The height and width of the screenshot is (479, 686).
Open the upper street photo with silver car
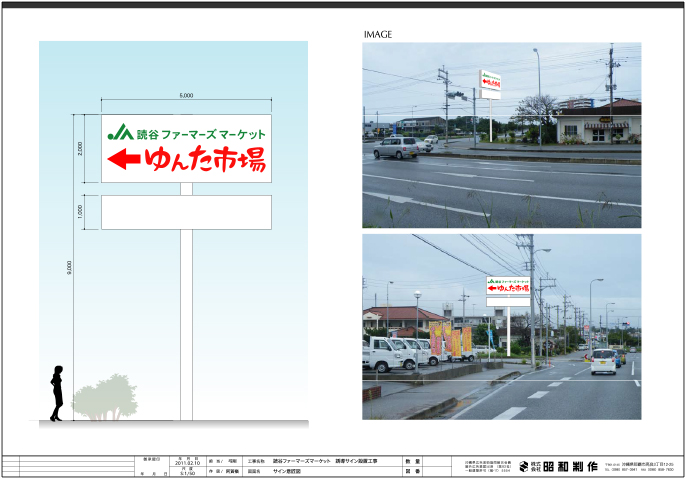(x=502, y=135)
